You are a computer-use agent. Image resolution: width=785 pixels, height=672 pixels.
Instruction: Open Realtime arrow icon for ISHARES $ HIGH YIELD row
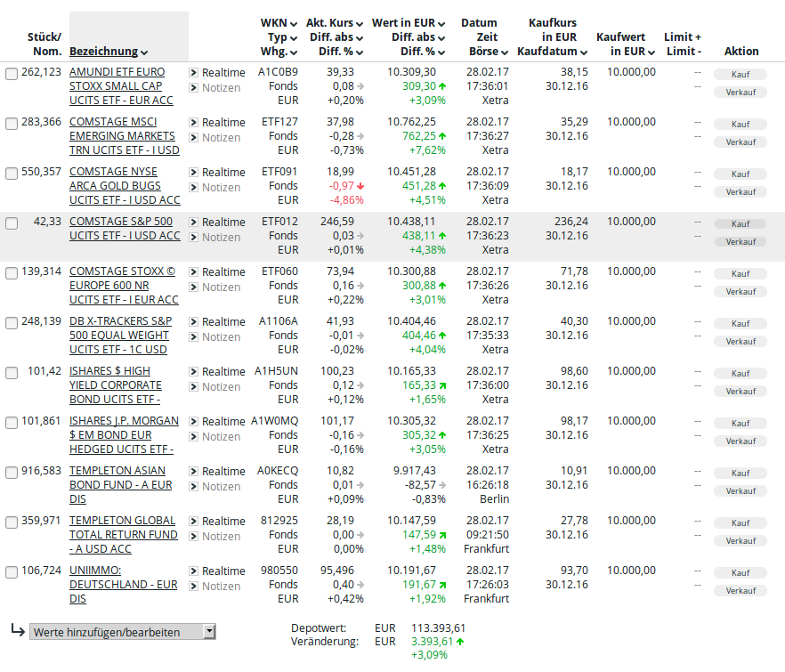point(193,371)
